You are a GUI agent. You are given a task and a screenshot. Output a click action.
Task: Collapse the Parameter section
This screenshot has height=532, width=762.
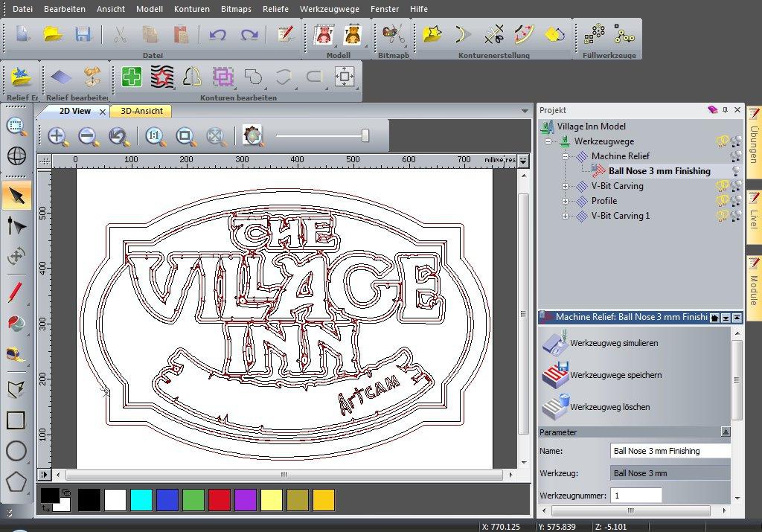[725, 432]
